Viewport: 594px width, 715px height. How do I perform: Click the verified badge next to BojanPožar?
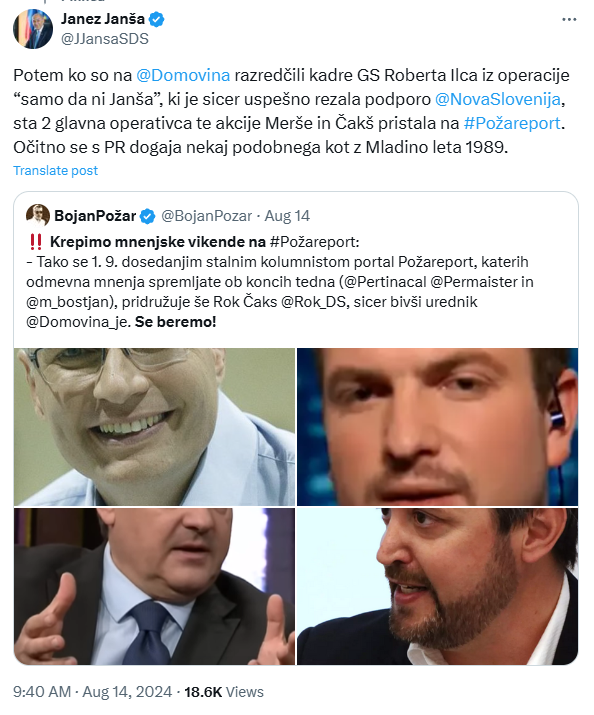pyautogui.click(x=147, y=216)
